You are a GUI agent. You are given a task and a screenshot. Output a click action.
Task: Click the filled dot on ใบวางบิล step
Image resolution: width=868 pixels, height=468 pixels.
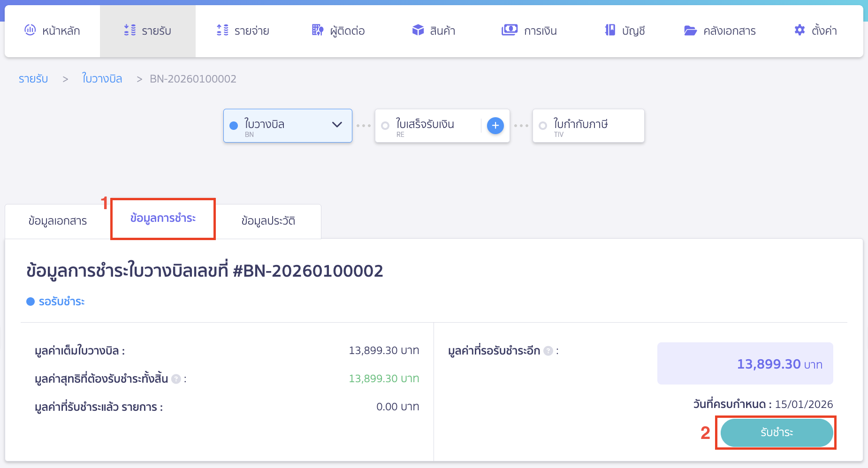coord(234,125)
